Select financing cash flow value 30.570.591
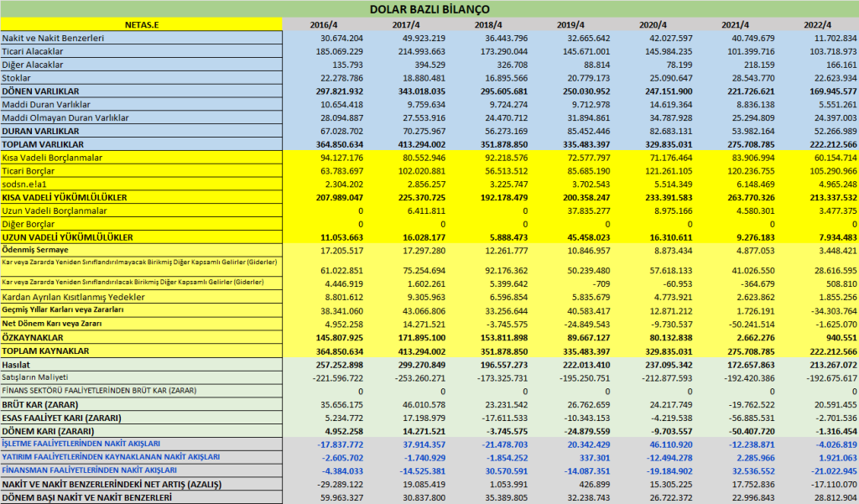 click(506, 471)
